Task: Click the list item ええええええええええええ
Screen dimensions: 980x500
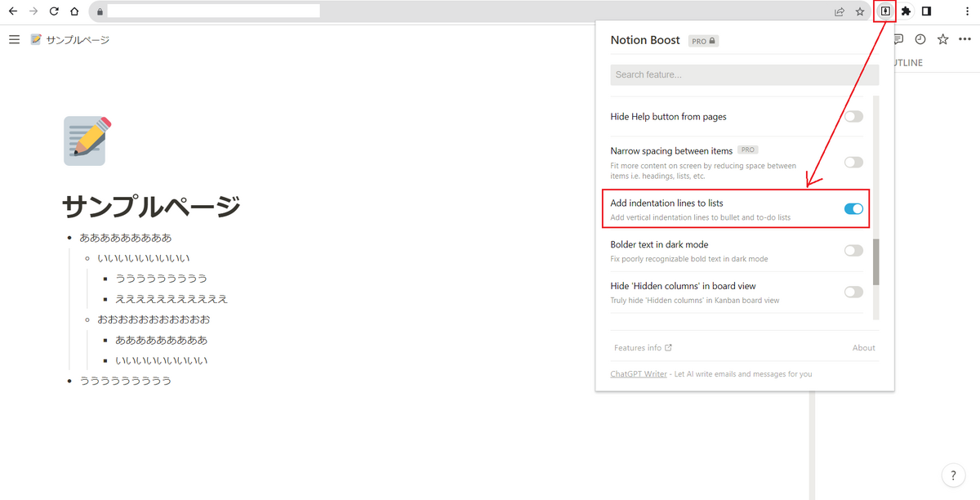Action: 171,299
